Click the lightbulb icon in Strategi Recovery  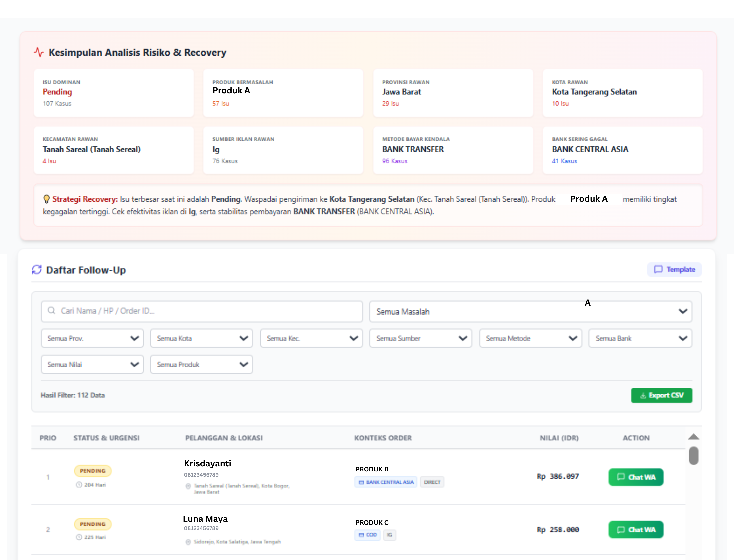click(46, 199)
